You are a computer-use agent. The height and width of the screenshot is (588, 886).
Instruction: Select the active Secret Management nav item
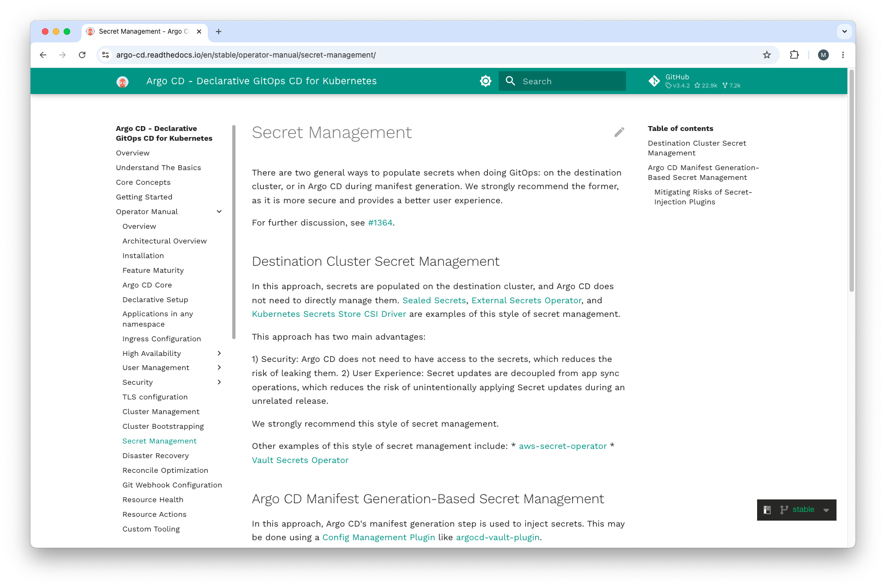(x=159, y=441)
